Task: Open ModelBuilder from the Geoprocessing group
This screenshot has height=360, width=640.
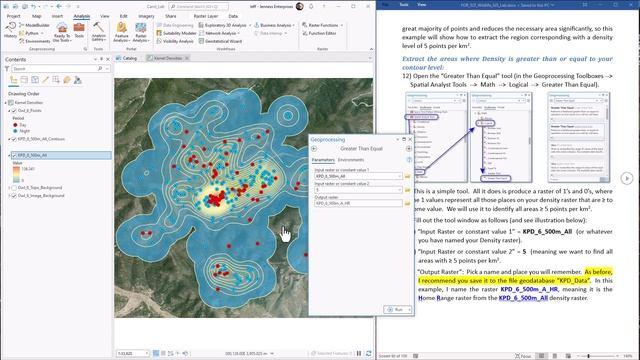Action: tap(34, 25)
